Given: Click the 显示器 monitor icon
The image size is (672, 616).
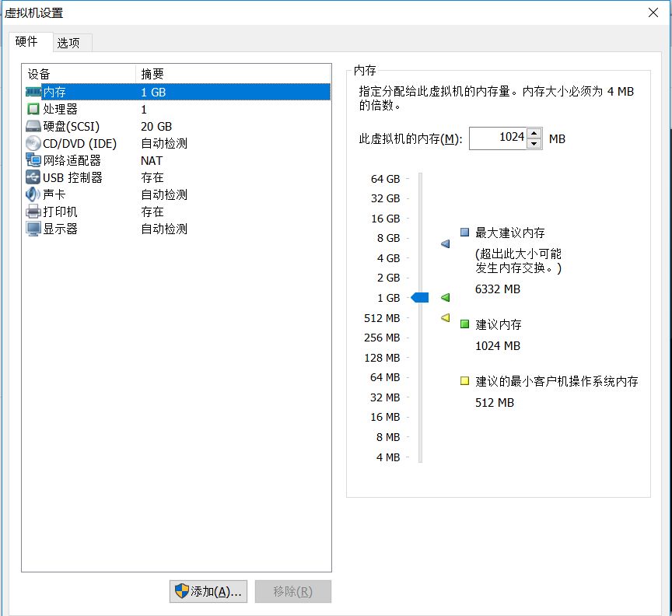Looking at the screenshot, I should [33, 229].
